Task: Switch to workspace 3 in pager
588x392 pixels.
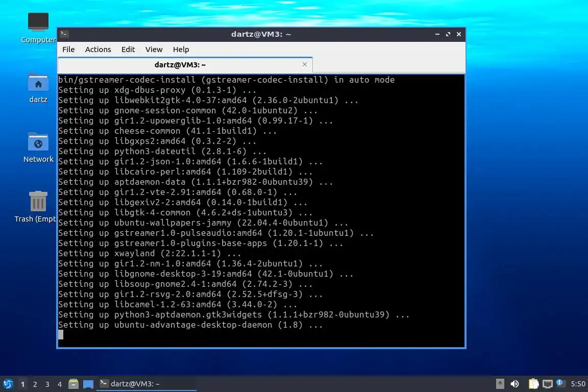Action: coord(47,384)
